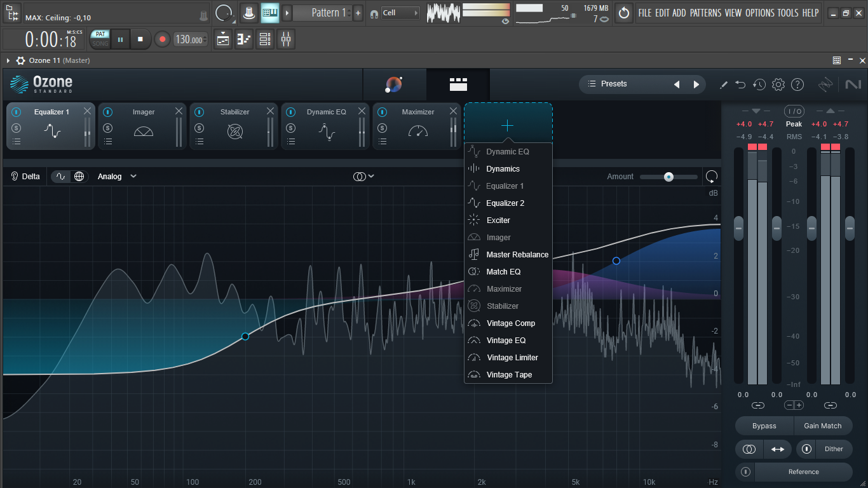Click the Master Assistant colorful orb icon
The width and height of the screenshot is (868, 488).
[x=394, y=85]
